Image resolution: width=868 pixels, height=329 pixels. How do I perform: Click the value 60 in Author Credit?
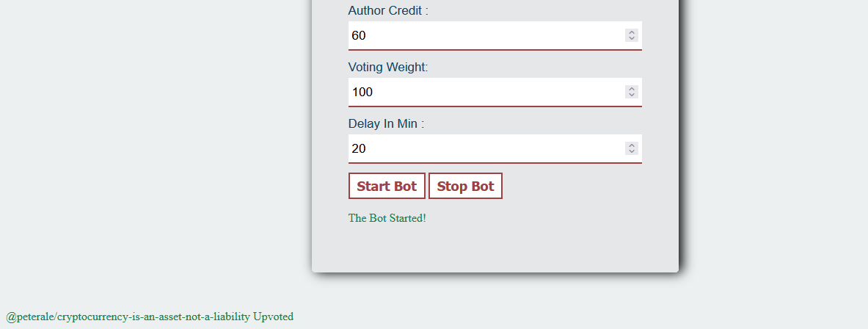pos(359,35)
